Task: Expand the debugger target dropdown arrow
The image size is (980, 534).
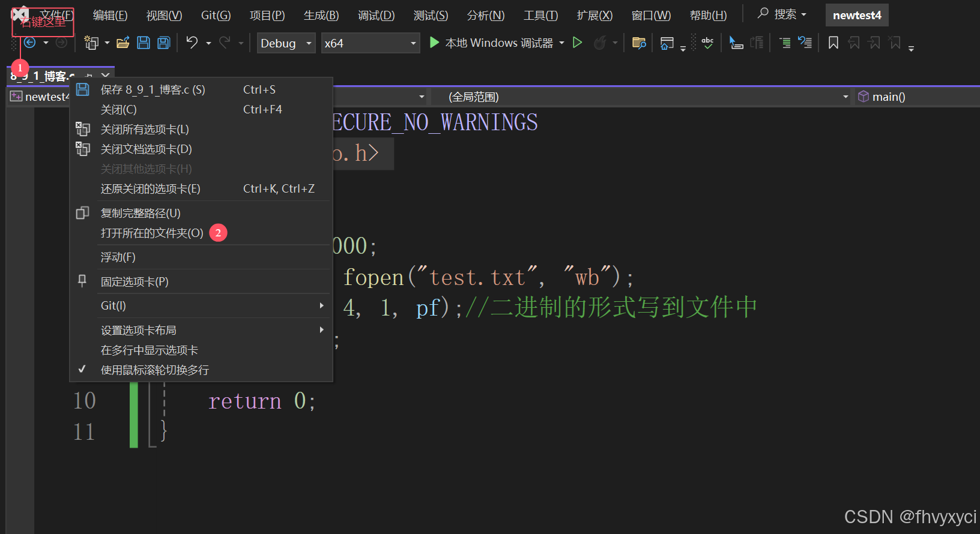Action: (x=561, y=43)
